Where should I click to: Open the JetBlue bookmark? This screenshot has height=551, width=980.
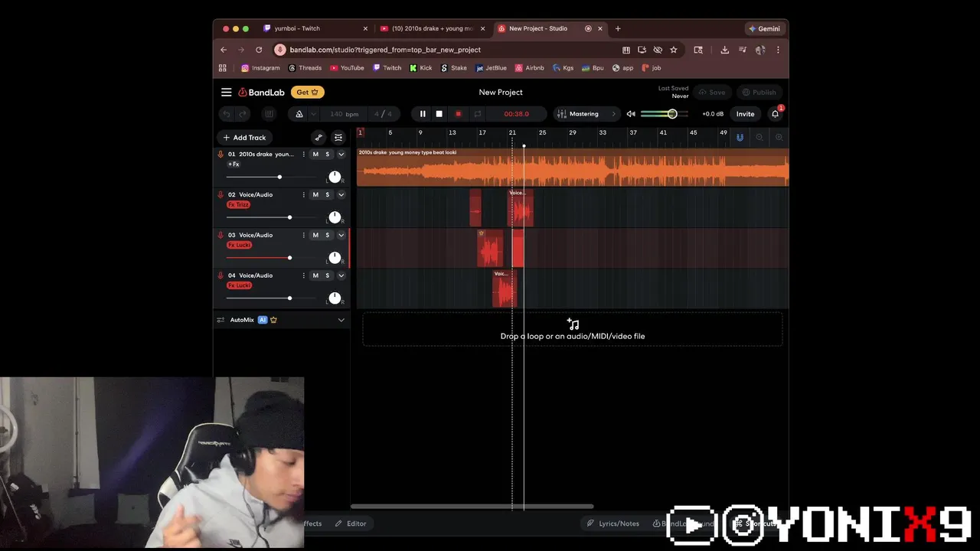[x=492, y=68]
